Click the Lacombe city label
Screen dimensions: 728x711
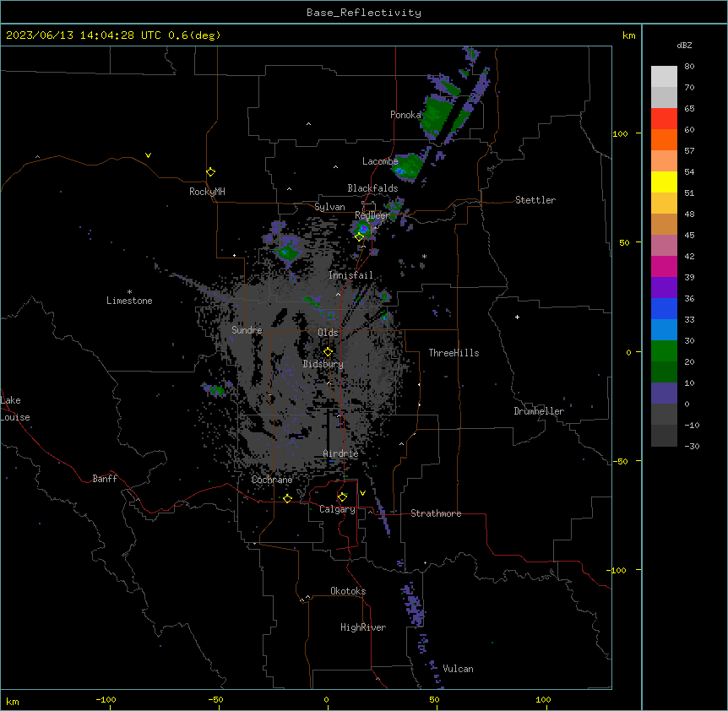click(380, 161)
